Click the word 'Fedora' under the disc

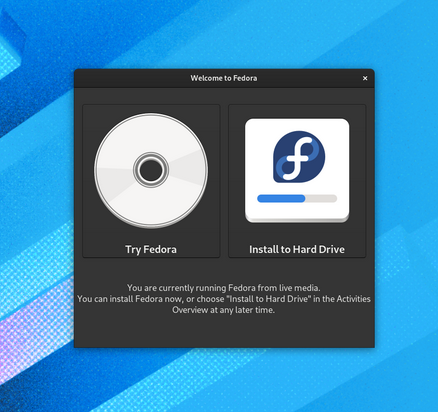point(160,249)
